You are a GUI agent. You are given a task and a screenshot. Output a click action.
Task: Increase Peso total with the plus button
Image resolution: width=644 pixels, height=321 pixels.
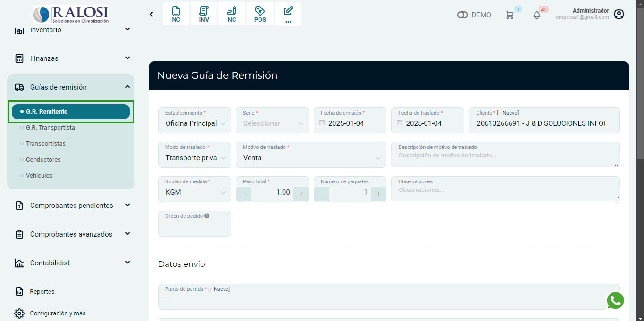(301, 194)
